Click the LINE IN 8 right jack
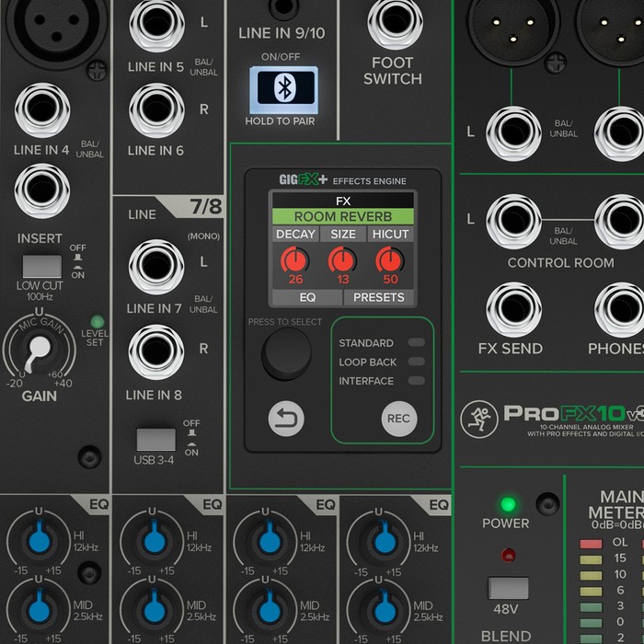 click(x=156, y=352)
